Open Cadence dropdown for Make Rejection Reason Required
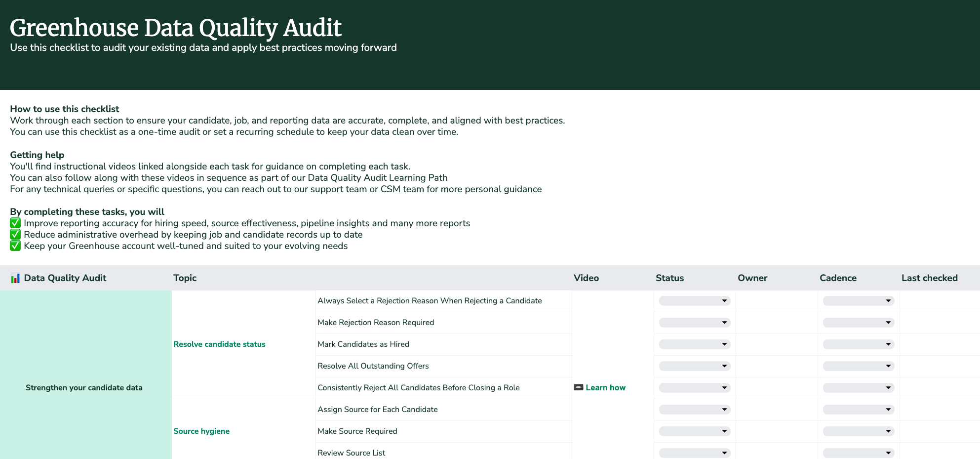 coord(858,323)
